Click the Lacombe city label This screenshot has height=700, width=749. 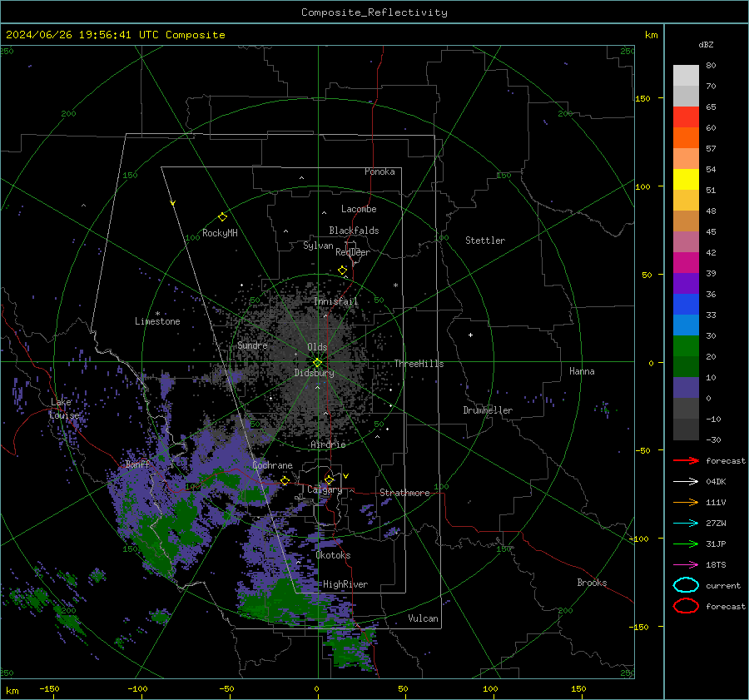[x=359, y=209]
